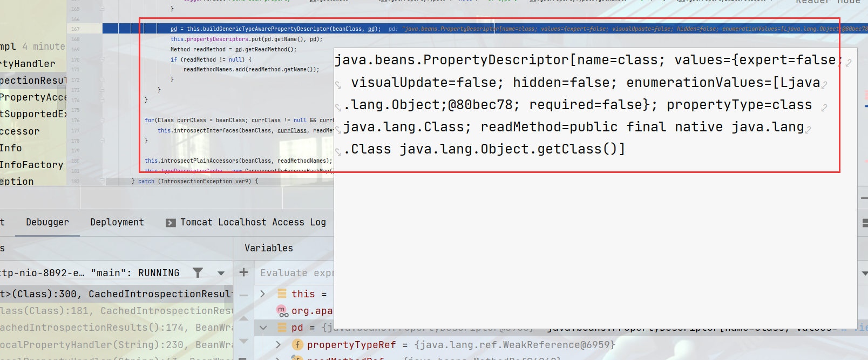Image resolution: width=868 pixels, height=360 pixels.
Task: Collapse the 'pd' variable node
Action: pos(263,328)
